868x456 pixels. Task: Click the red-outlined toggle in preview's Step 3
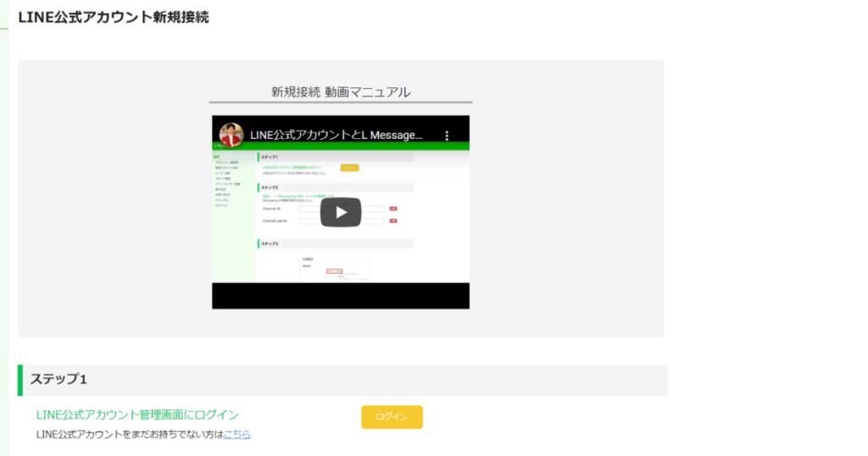pos(334,271)
